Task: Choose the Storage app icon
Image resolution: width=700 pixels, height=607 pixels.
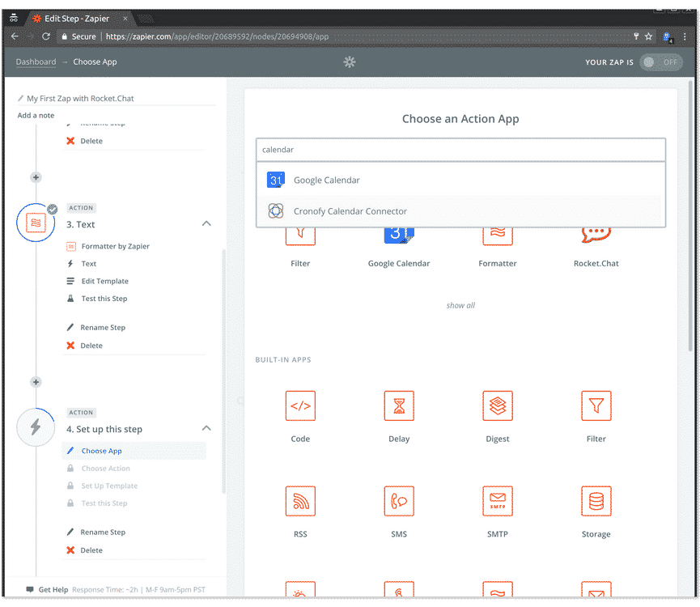Action: (596, 501)
